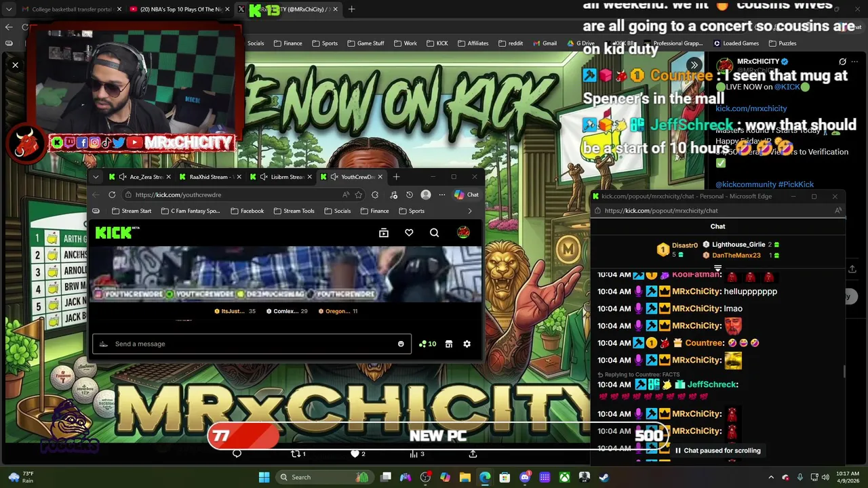Image resolution: width=868 pixels, height=488 pixels.
Task: Expand more bookmarks chevron in Kick window
Action: 470,211
